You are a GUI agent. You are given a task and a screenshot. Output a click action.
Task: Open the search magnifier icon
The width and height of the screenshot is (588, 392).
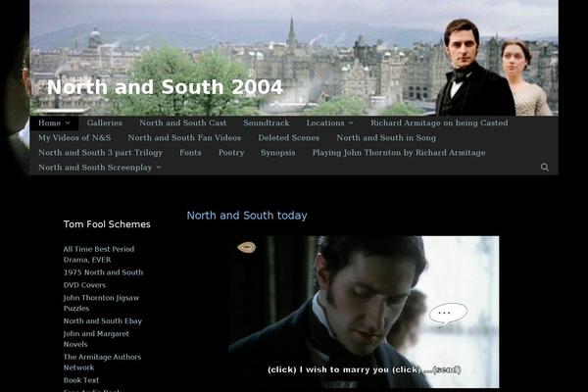tap(545, 168)
